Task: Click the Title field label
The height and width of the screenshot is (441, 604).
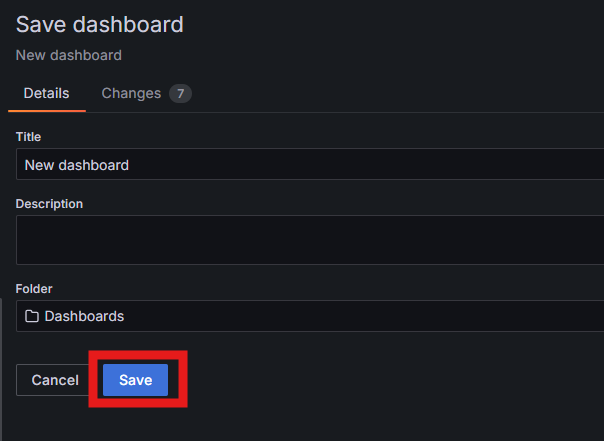Action: tap(28, 137)
